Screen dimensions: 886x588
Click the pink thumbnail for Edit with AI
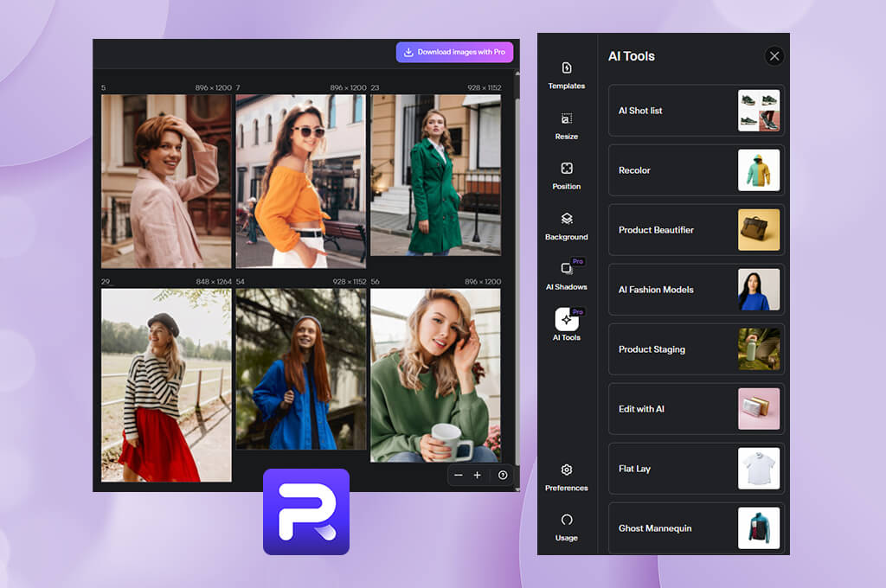tap(759, 409)
